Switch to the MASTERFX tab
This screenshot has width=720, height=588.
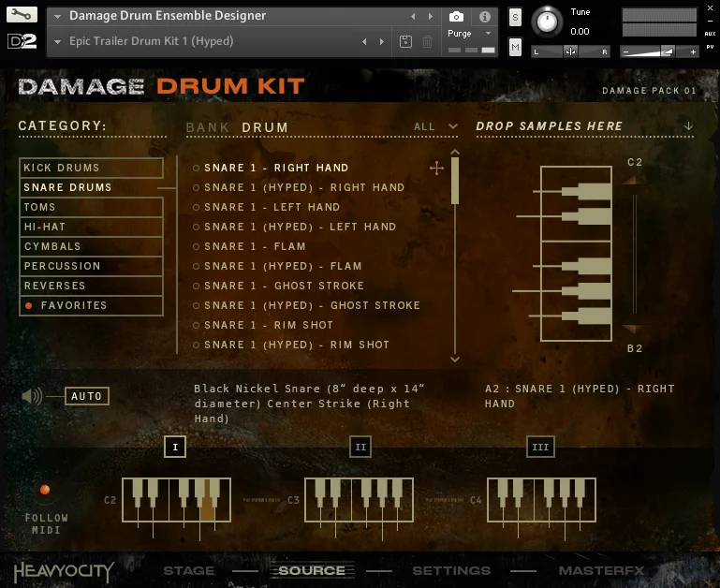[x=601, y=570]
